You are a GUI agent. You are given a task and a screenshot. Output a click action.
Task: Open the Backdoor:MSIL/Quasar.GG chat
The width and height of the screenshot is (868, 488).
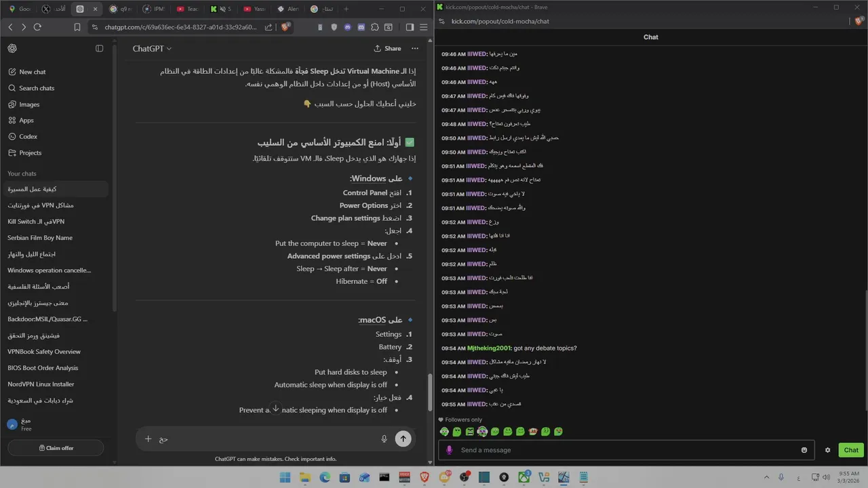(x=54, y=319)
